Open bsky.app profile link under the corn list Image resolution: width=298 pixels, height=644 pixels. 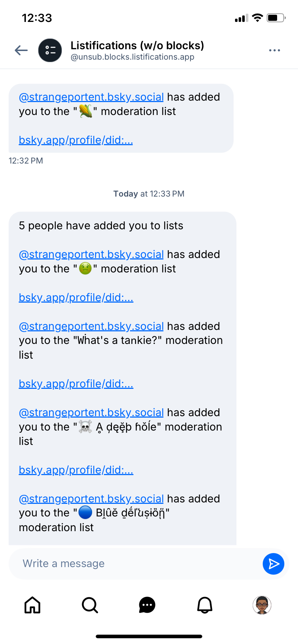click(76, 140)
